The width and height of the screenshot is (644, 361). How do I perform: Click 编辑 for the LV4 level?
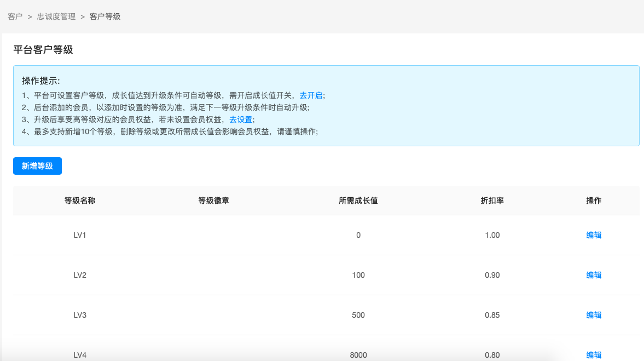pyautogui.click(x=594, y=354)
